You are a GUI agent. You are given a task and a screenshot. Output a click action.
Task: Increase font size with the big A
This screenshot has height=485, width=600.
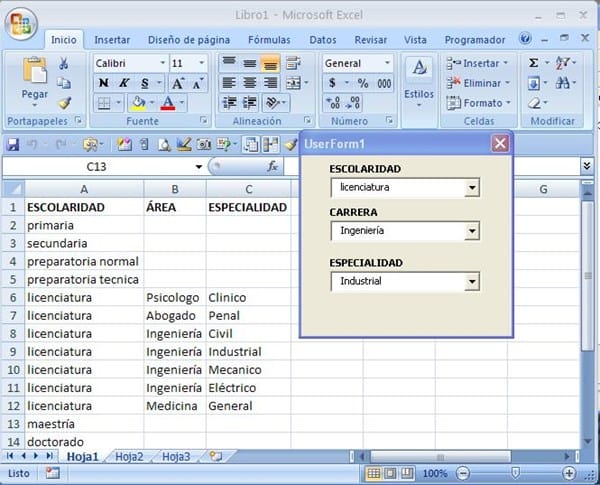(178, 83)
